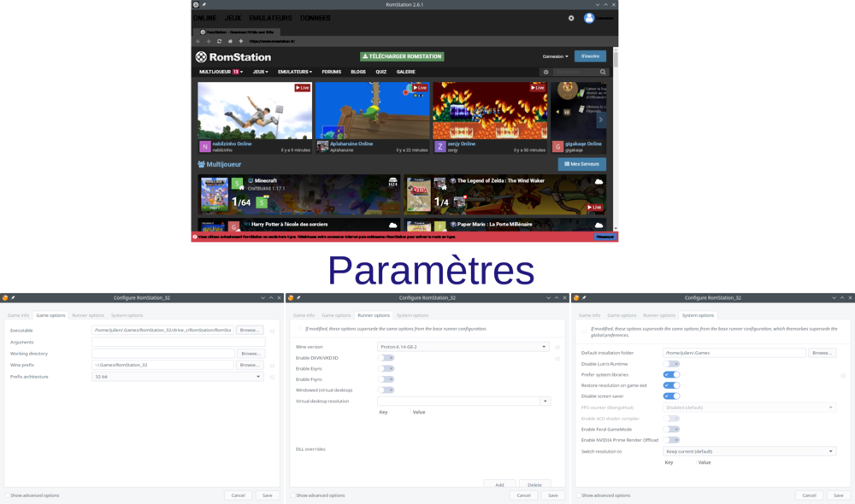Viewport: 855px width, 504px height.
Task: Turn off Prefer system libraries
Action: coord(672,375)
